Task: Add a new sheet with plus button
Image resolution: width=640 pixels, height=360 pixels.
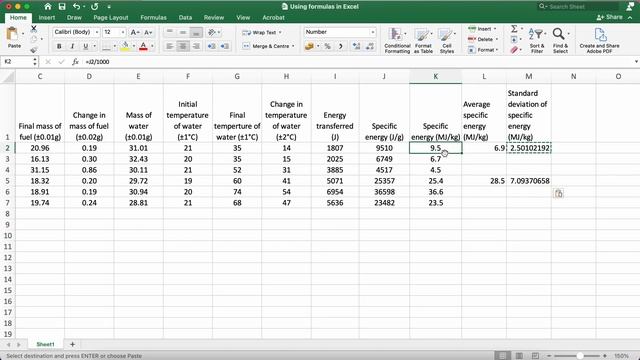Action: (x=72, y=344)
